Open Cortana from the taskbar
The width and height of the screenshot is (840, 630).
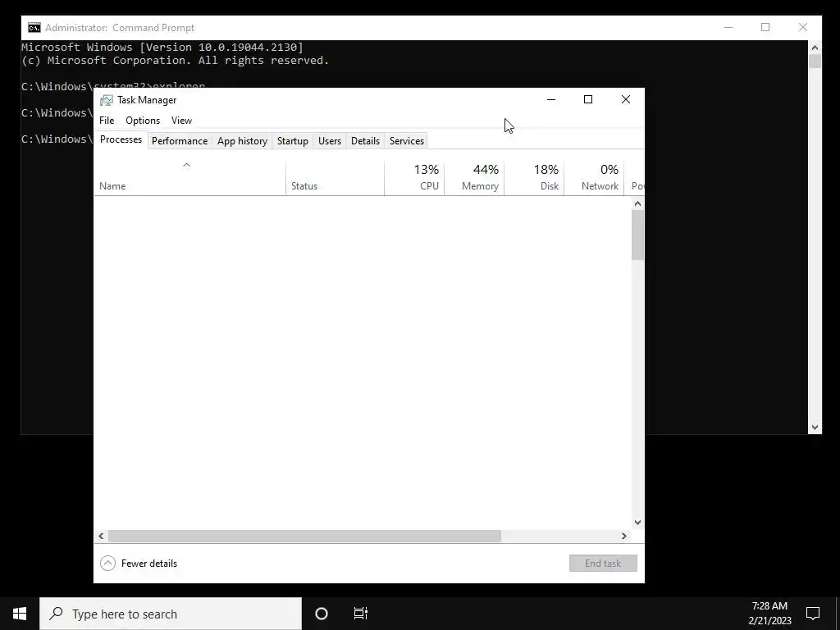point(322,614)
